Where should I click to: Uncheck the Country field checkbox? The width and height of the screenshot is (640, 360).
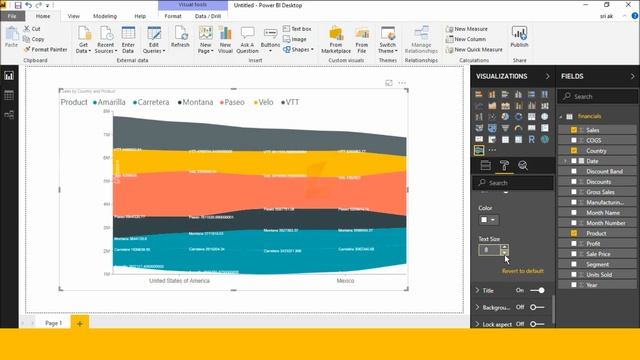coord(574,151)
